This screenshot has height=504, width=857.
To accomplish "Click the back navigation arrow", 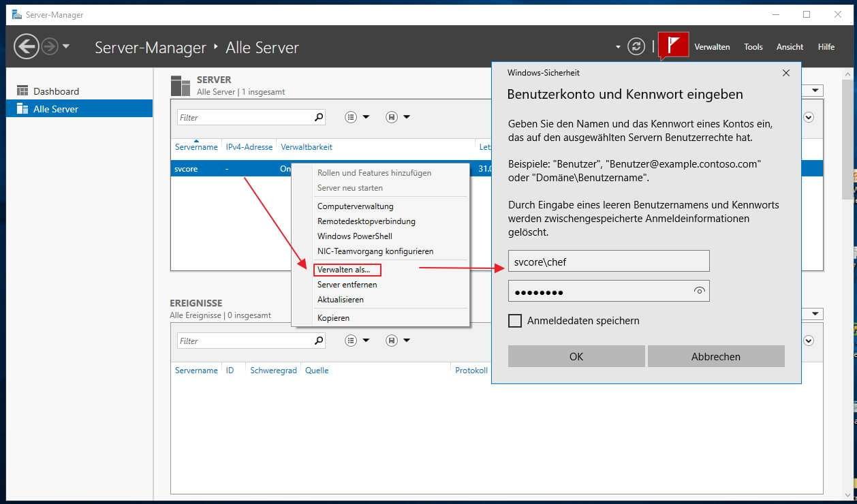I will tap(27, 46).
